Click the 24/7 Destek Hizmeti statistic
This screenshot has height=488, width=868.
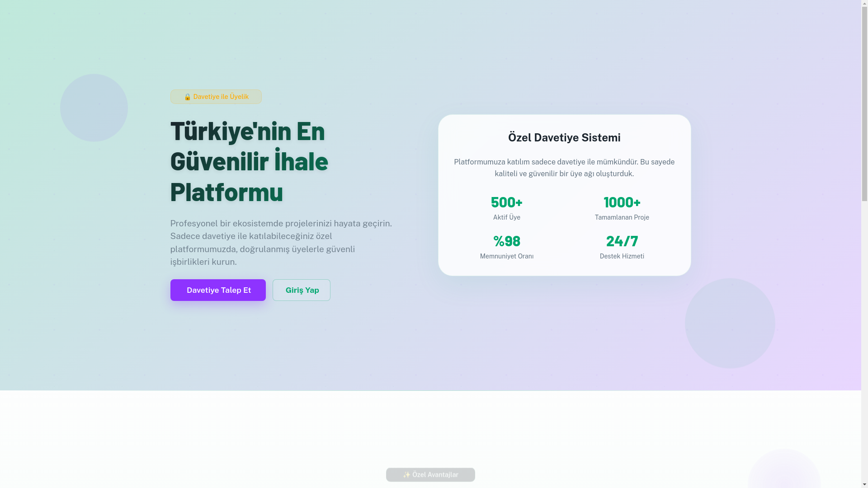pyautogui.click(x=622, y=247)
